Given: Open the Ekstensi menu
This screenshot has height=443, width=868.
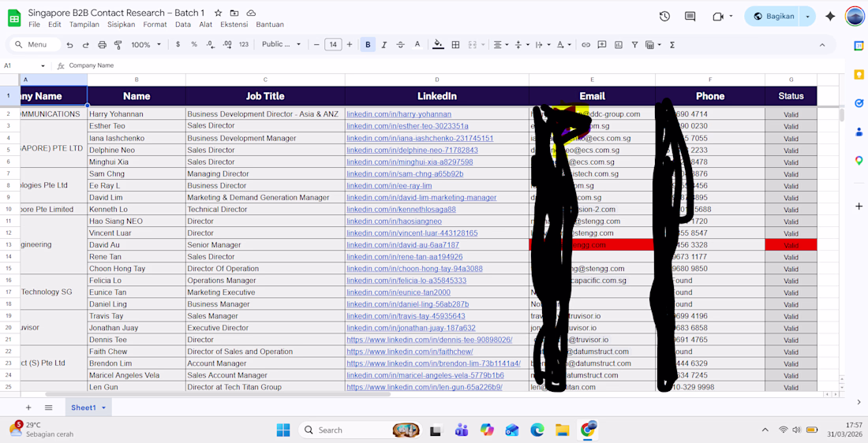Looking at the screenshot, I should tap(233, 24).
